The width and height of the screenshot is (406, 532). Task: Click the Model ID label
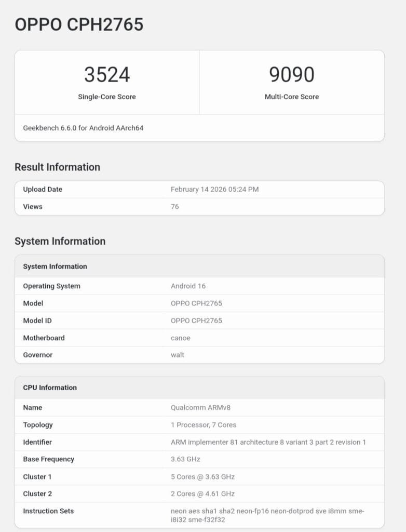(37, 321)
